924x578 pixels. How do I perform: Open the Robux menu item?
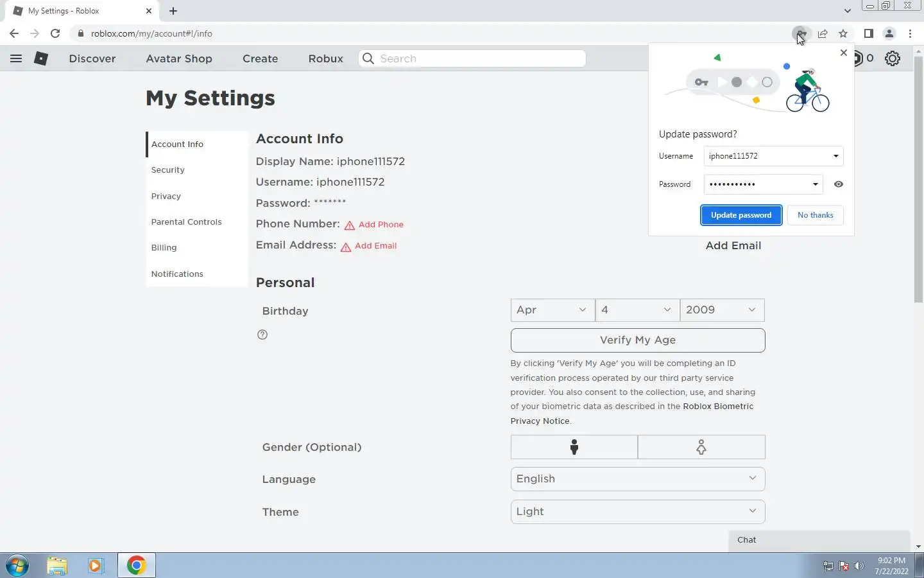click(x=326, y=58)
